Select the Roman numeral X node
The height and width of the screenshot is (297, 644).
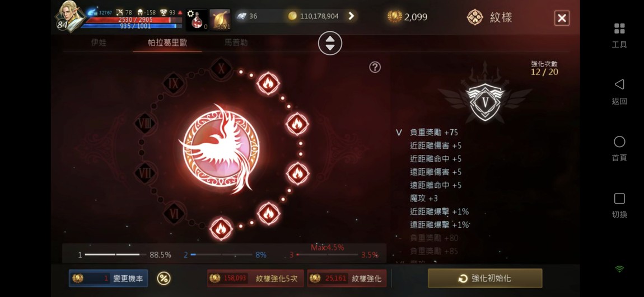pyautogui.click(x=221, y=68)
